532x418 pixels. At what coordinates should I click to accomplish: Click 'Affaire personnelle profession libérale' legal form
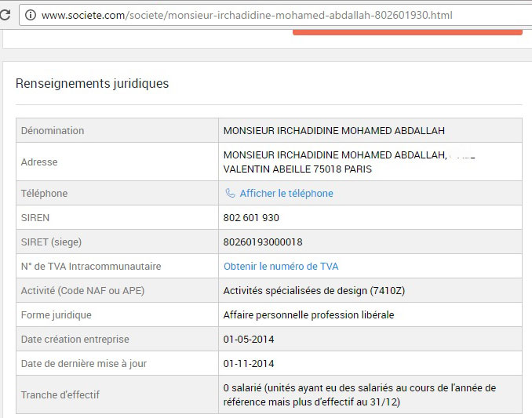point(308,315)
